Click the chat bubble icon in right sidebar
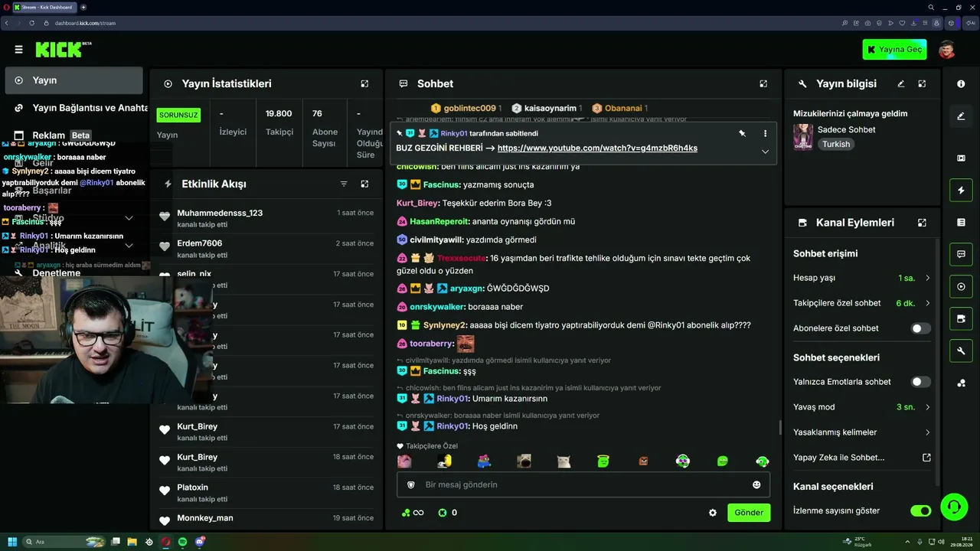This screenshot has height=551, width=980. 961,254
